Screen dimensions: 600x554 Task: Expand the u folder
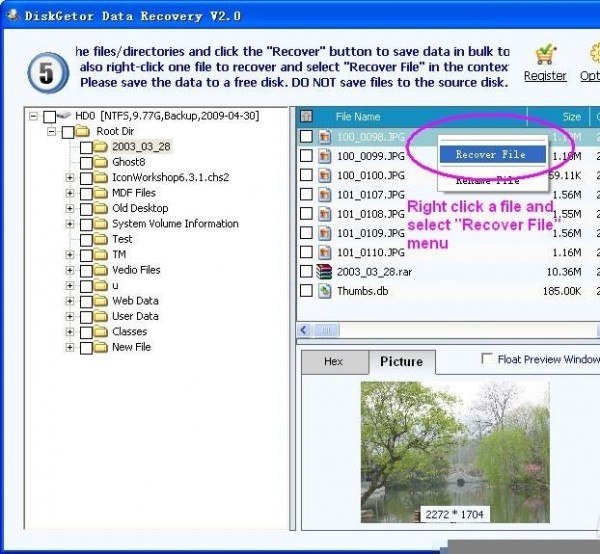point(70,285)
